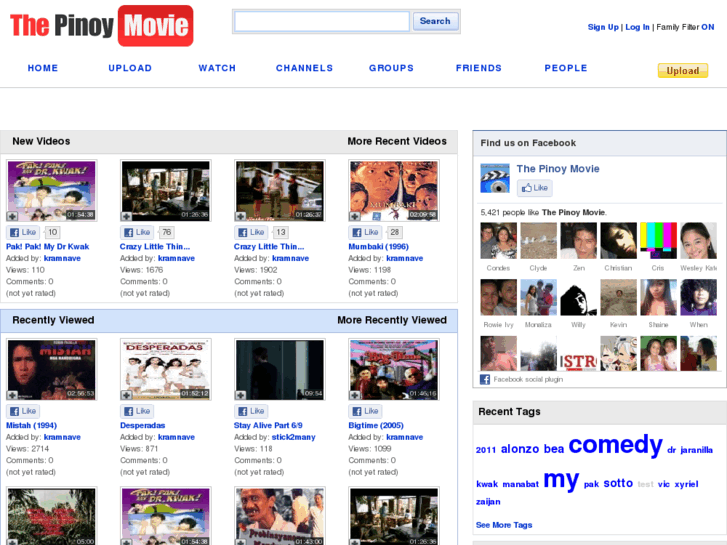Click the plus icon on Bigtime (2005) thumbnail
Screen dimensions: 727x545
[x=355, y=395]
